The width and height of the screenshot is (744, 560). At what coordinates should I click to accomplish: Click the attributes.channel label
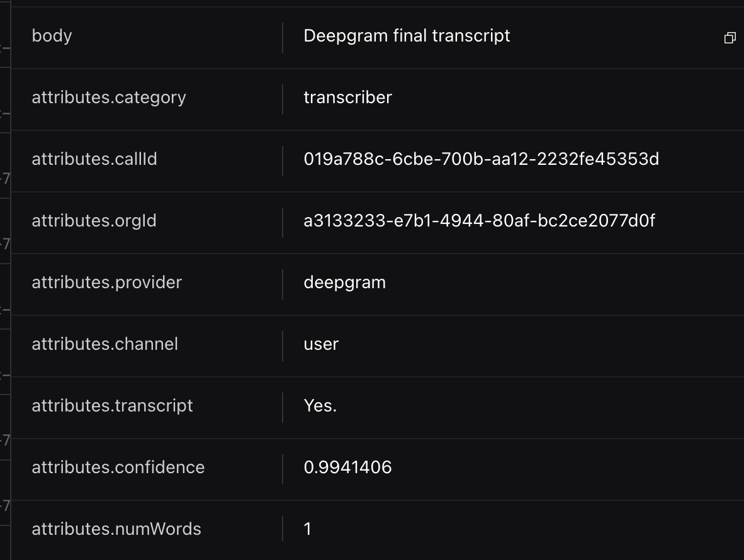[104, 344]
